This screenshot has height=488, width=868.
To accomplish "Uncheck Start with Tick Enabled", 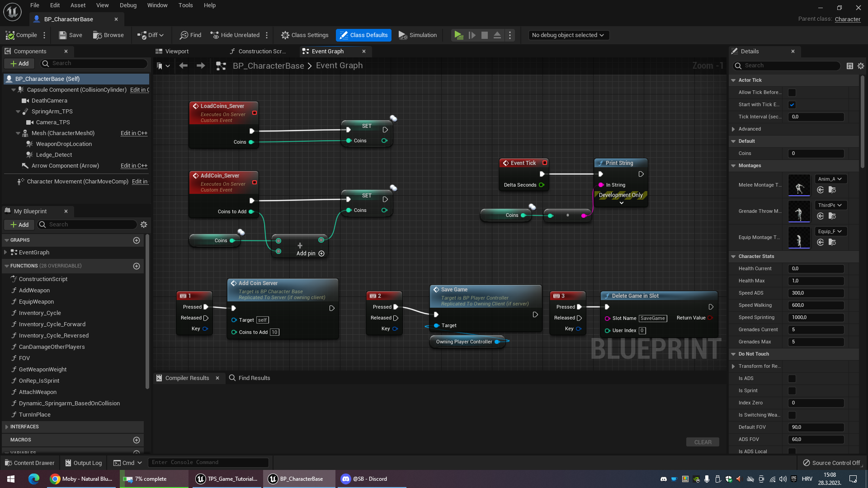I will coord(792,105).
